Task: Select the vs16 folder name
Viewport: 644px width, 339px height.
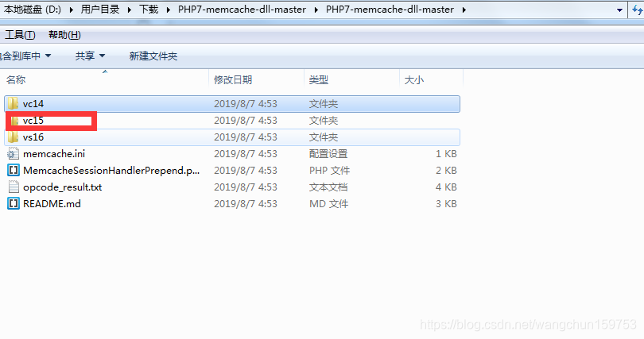Action: pos(33,137)
